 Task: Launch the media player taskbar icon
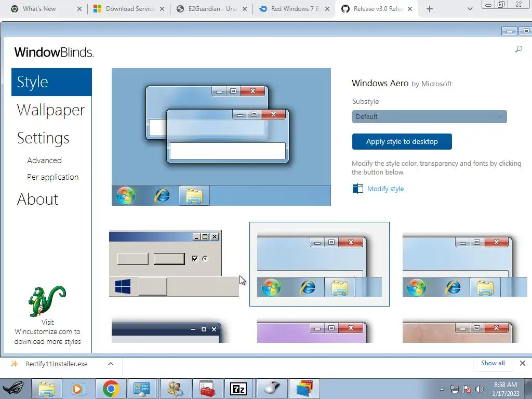pyautogui.click(x=78, y=389)
